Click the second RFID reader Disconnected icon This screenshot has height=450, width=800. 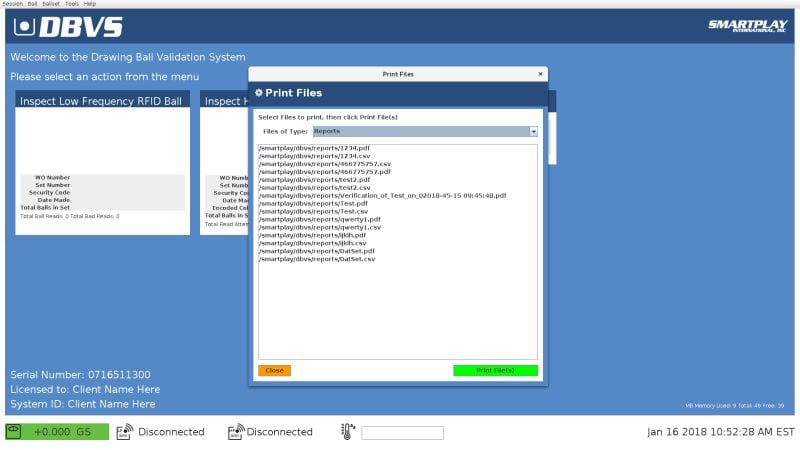click(x=236, y=432)
